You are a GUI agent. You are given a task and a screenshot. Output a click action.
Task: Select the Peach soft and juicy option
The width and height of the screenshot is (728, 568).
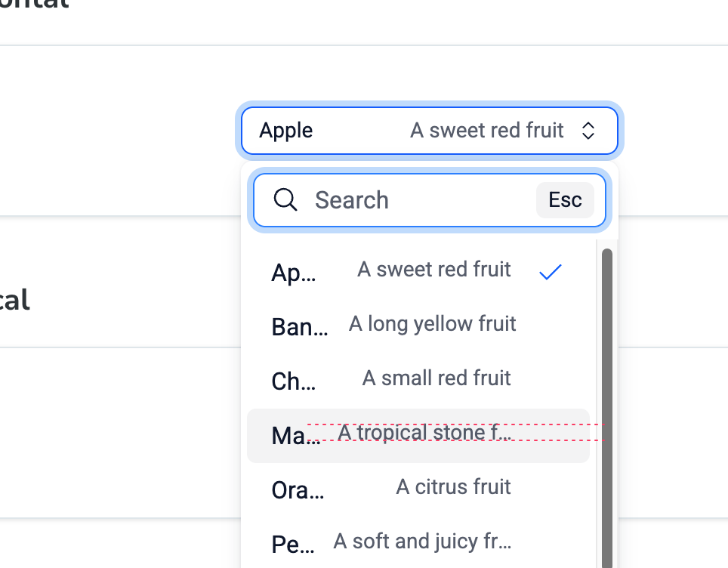click(x=418, y=543)
